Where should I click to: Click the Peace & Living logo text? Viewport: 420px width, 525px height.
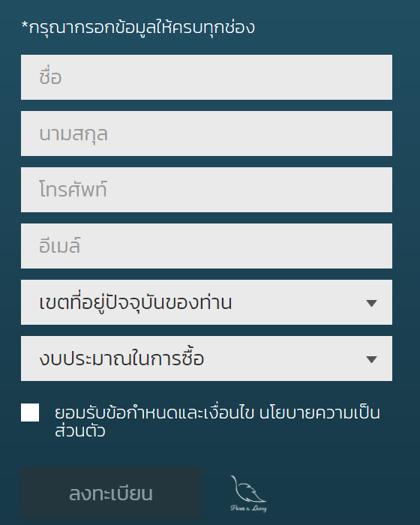pyautogui.click(x=248, y=508)
